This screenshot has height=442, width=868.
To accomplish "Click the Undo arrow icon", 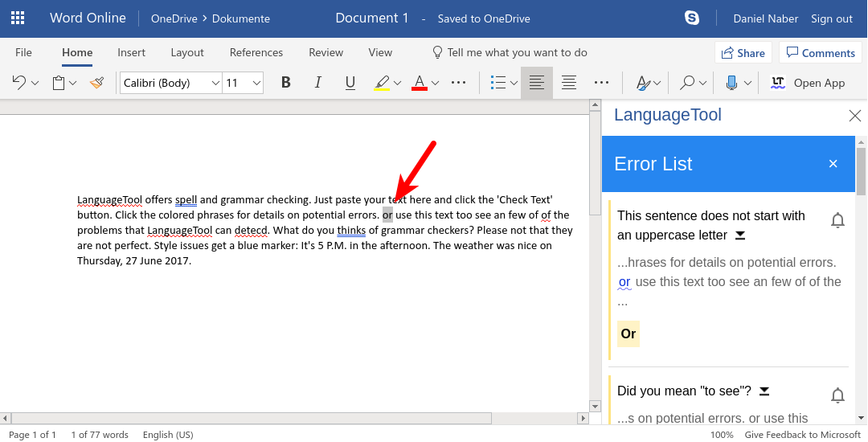I will [19, 82].
